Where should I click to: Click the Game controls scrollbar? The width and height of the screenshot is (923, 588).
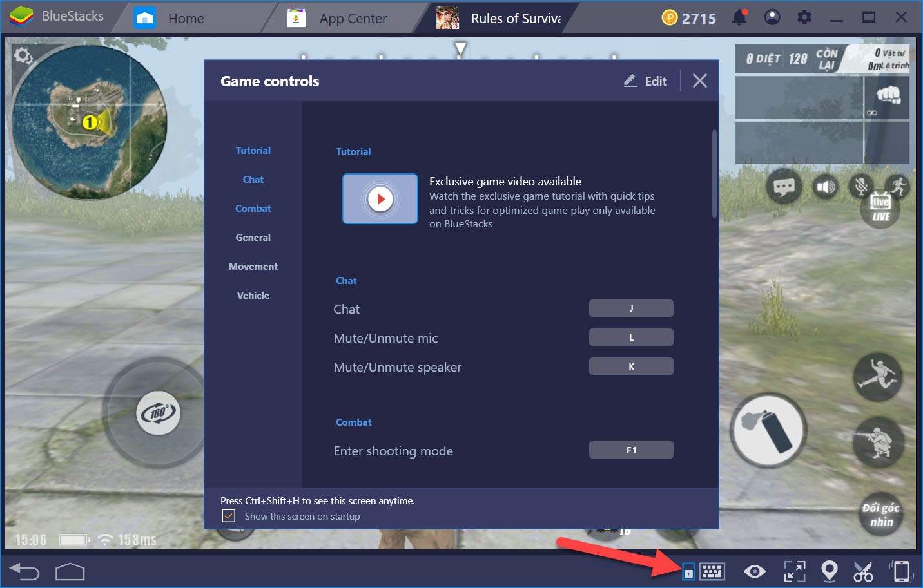point(714,174)
